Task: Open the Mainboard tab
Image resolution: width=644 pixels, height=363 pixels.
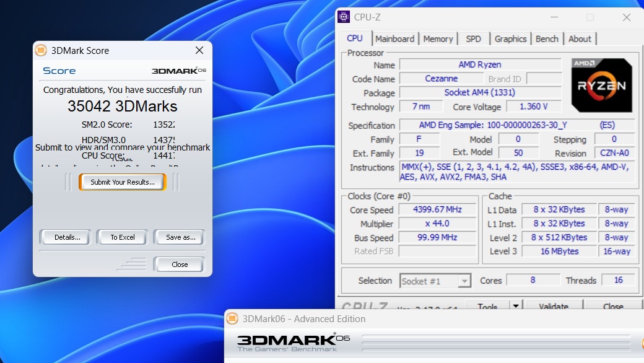Action: pyautogui.click(x=394, y=39)
